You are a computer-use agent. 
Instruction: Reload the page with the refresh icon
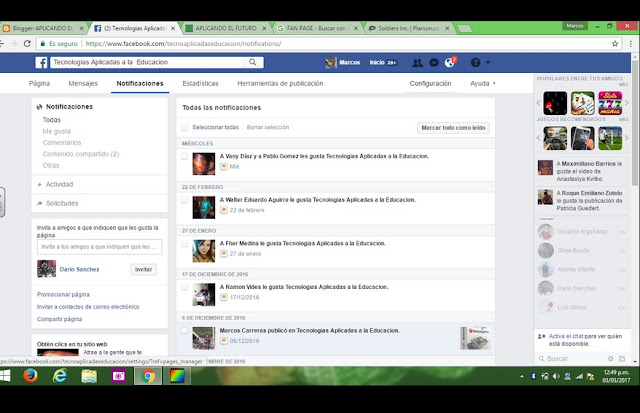(x=27, y=43)
